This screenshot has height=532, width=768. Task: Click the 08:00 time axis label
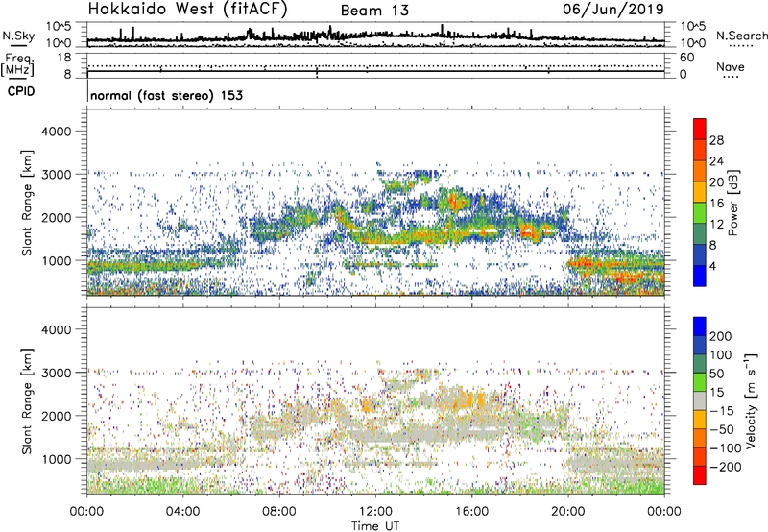point(279,512)
